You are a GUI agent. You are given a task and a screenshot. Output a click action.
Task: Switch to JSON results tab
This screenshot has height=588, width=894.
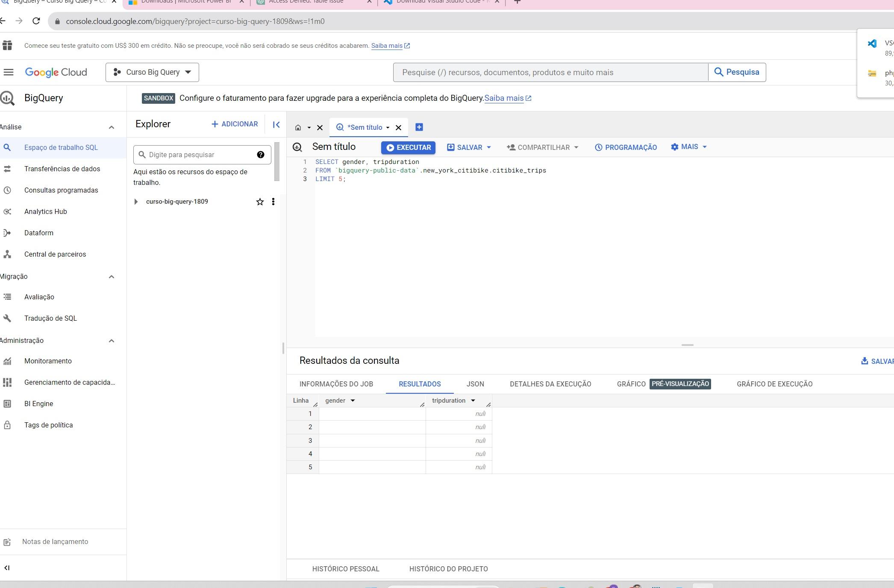pyautogui.click(x=475, y=384)
